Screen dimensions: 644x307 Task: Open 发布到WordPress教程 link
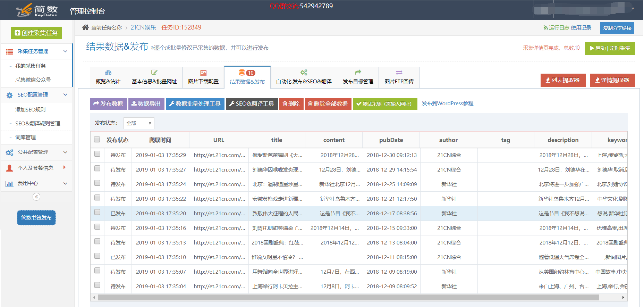pos(447,103)
